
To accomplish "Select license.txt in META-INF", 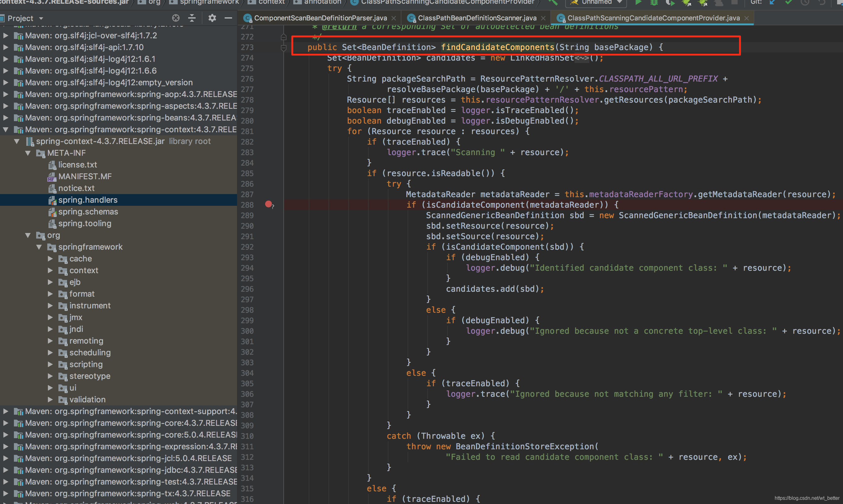I will pyautogui.click(x=78, y=165).
